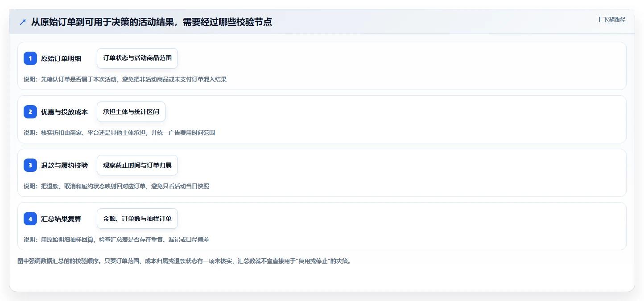Click the number 2 step badge

point(30,112)
